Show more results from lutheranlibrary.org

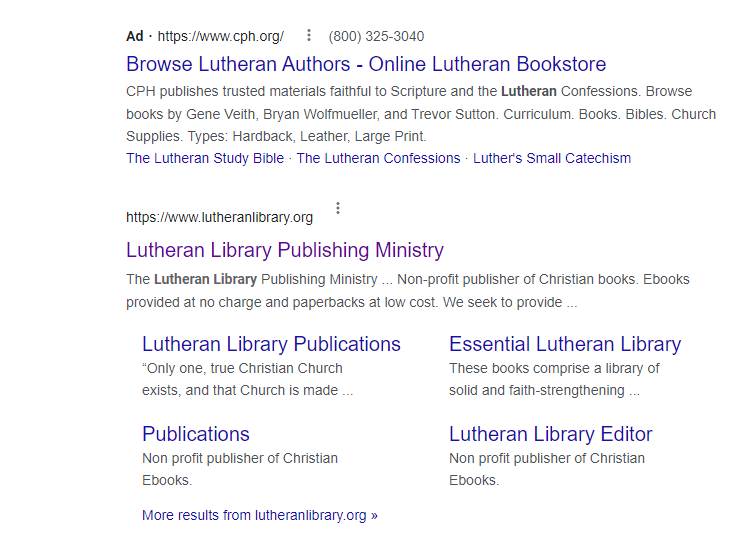pos(260,515)
